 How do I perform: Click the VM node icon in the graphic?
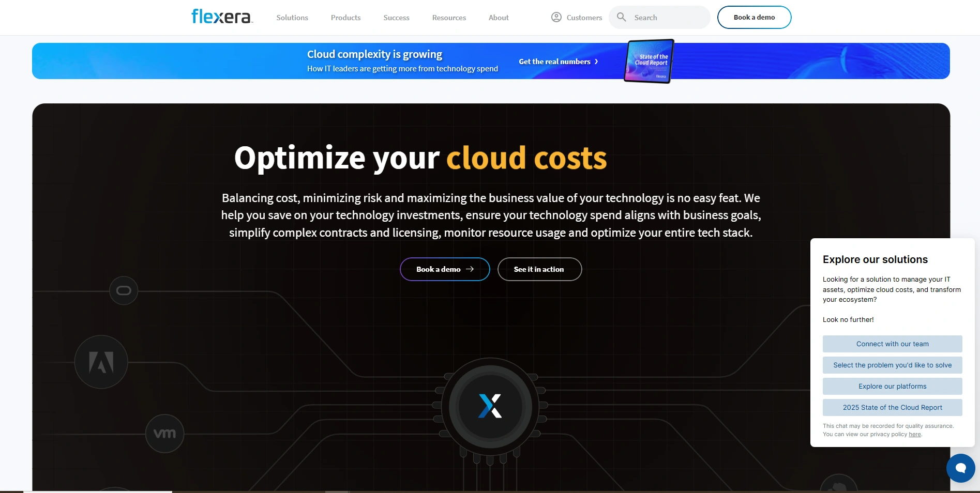[x=164, y=433]
